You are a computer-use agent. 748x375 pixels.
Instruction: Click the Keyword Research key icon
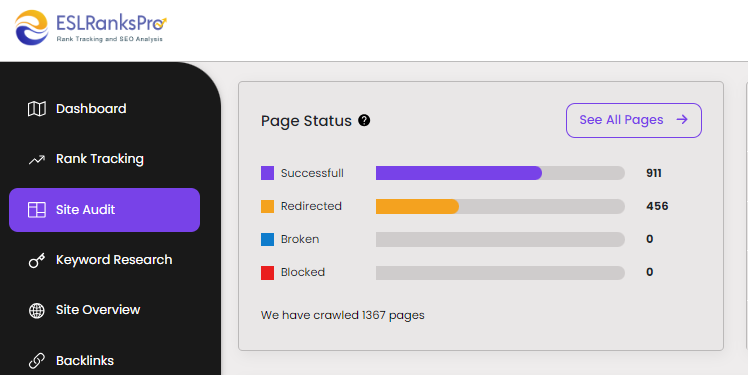coord(37,260)
